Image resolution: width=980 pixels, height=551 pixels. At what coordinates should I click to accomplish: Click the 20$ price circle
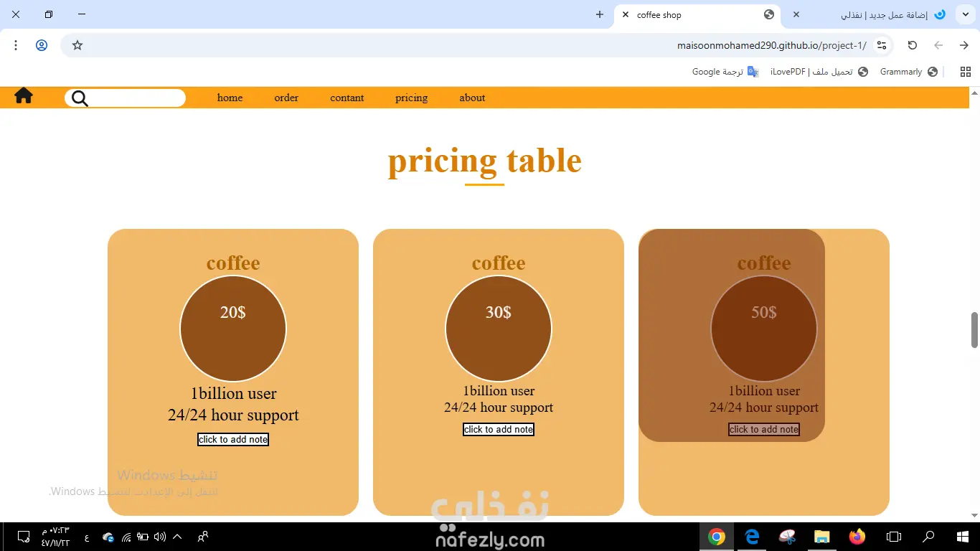tap(233, 329)
